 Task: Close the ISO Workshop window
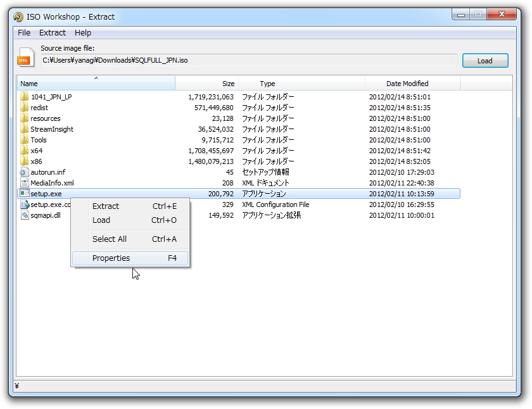point(502,14)
